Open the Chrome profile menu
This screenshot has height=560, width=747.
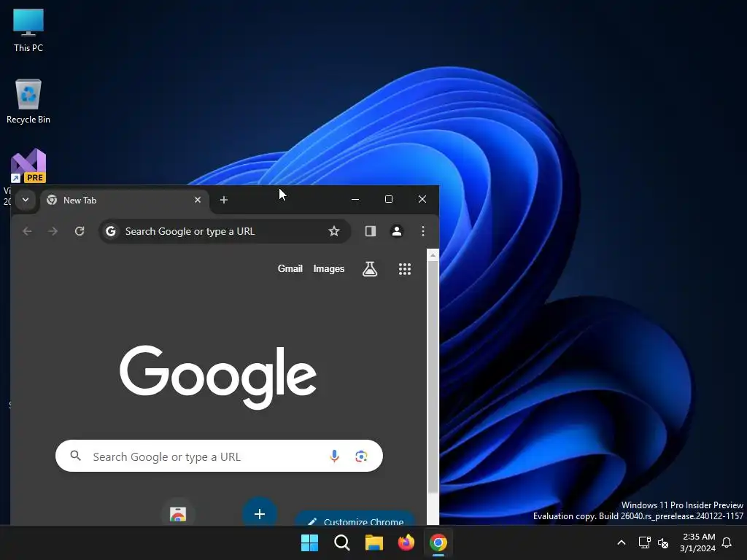coord(397,231)
